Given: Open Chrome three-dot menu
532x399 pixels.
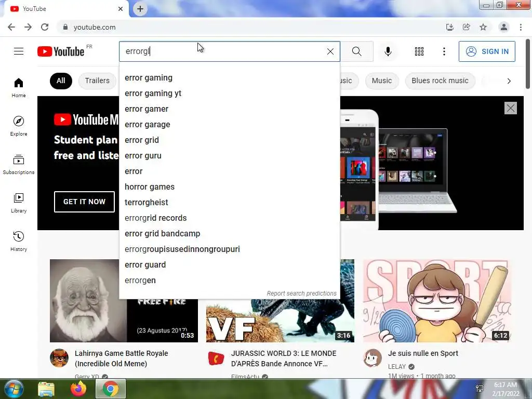Looking at the screenshot, I should pyautogui.click(x=521, y=27).
